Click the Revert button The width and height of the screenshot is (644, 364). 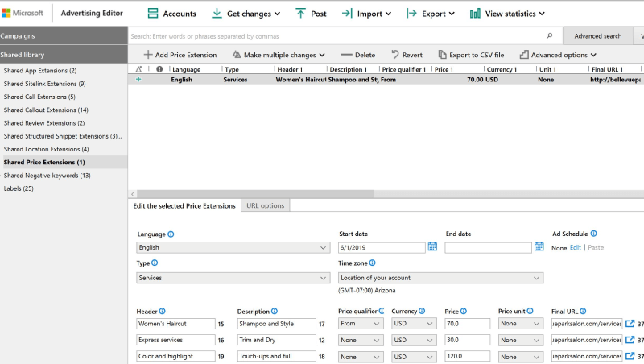(407, 55)
